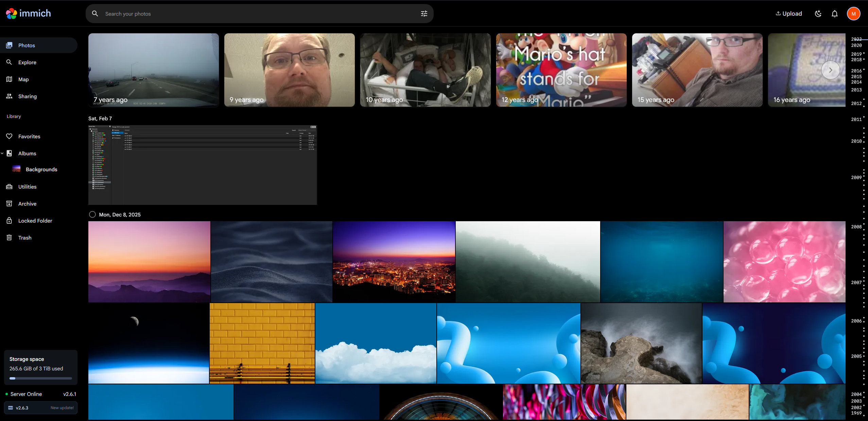868x421 pixels.
Task: Click the v2.6.3 new update link
Action: [x=41, y=408]
